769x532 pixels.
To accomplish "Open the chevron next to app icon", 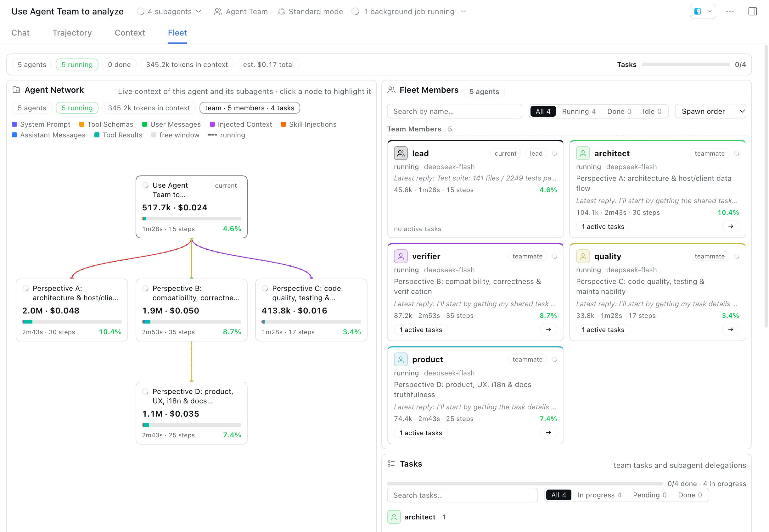I will click(x=710, y=11).
